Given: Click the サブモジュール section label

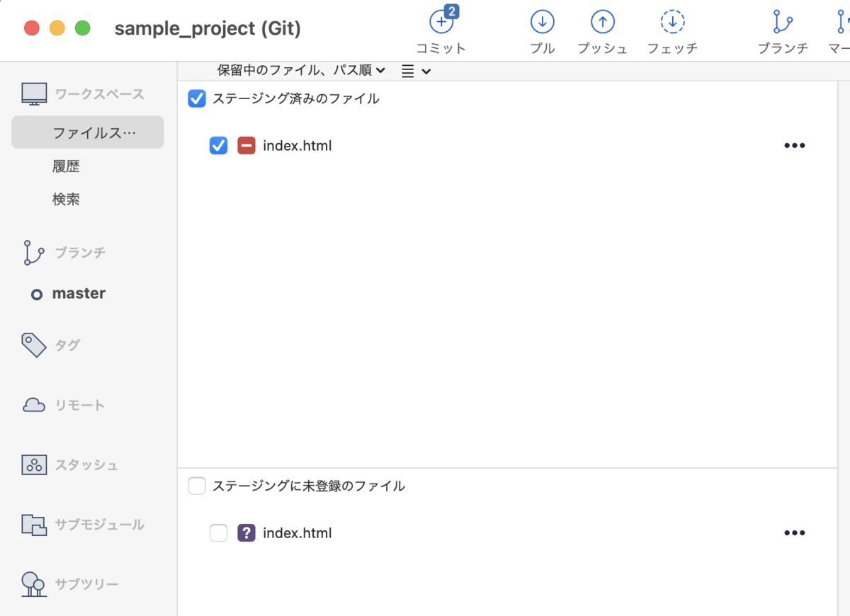Looking at the screenshot, I should tap(99, 525).
